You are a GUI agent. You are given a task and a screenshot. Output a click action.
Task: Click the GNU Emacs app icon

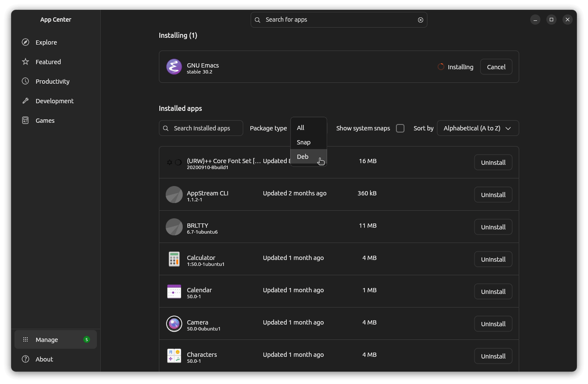174,67
